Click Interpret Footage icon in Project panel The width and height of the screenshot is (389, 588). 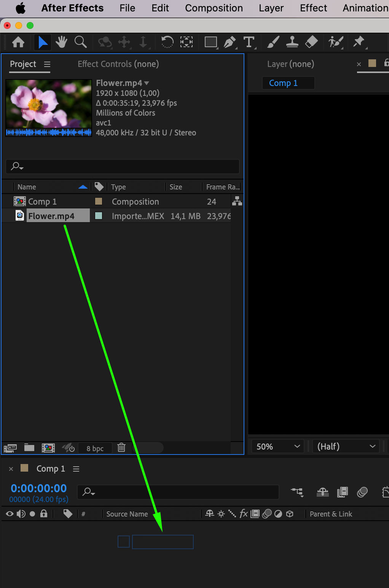point(10,448)
